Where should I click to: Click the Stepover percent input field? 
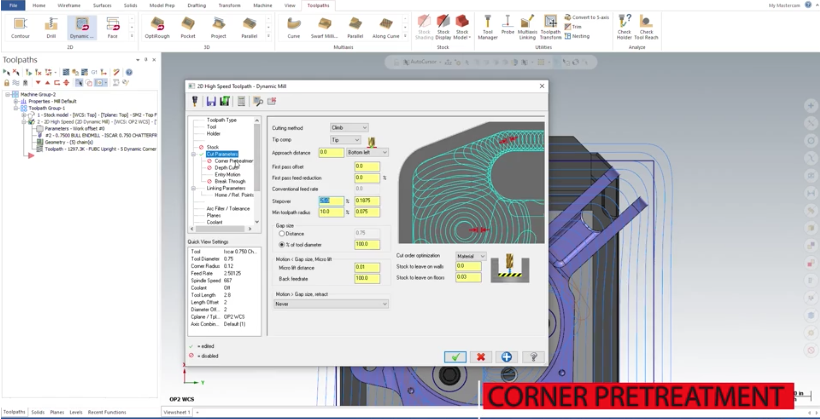point(332,201)
